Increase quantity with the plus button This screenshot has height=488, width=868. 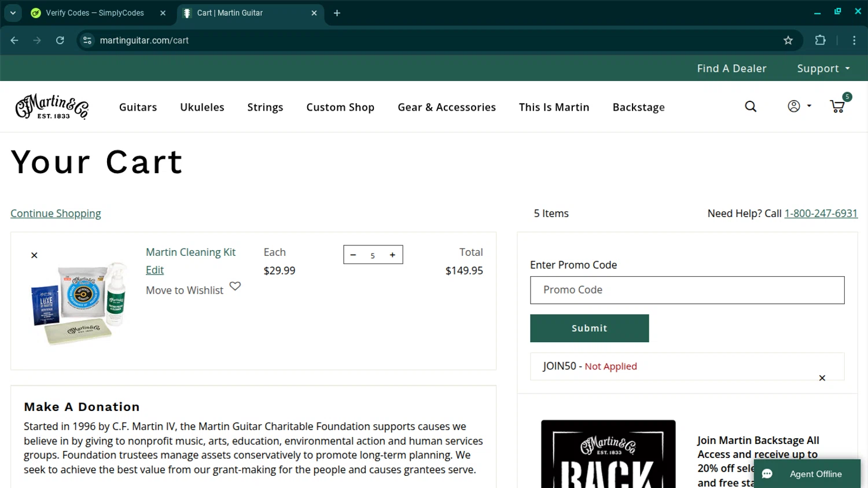point(392,255)
